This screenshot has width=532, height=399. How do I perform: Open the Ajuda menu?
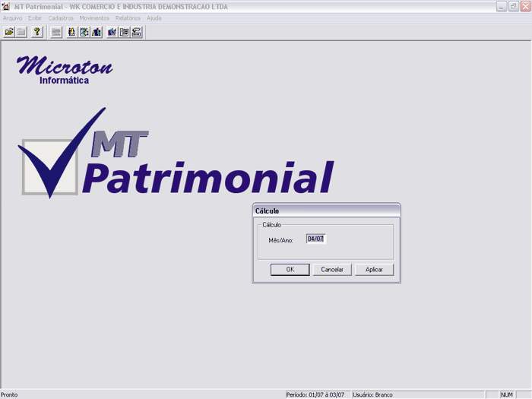pyautogui.click(x=154, y=17)
